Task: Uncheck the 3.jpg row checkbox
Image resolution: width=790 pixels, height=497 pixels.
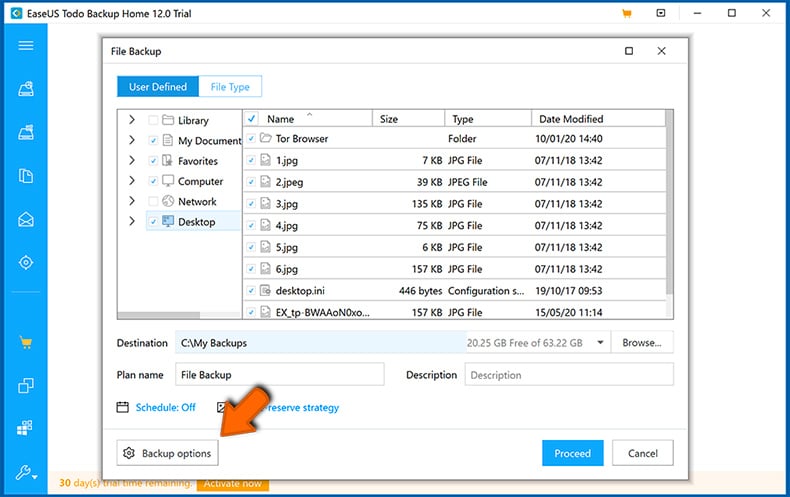Action: coord(251,204)
